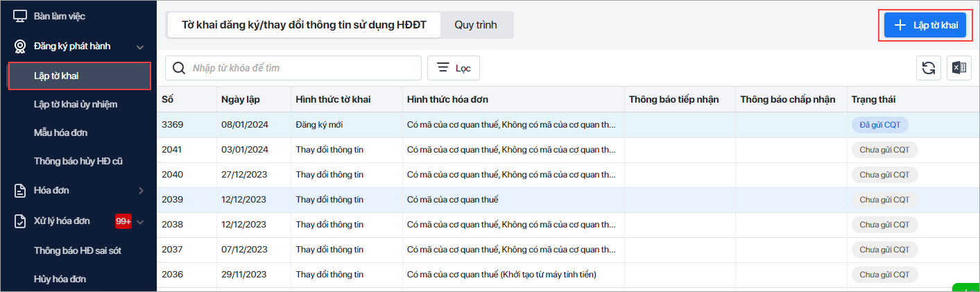Viewport: 980px width, 292px height.
Task: Open Hủy hóa đơn menu item
Action: point(60,279)
